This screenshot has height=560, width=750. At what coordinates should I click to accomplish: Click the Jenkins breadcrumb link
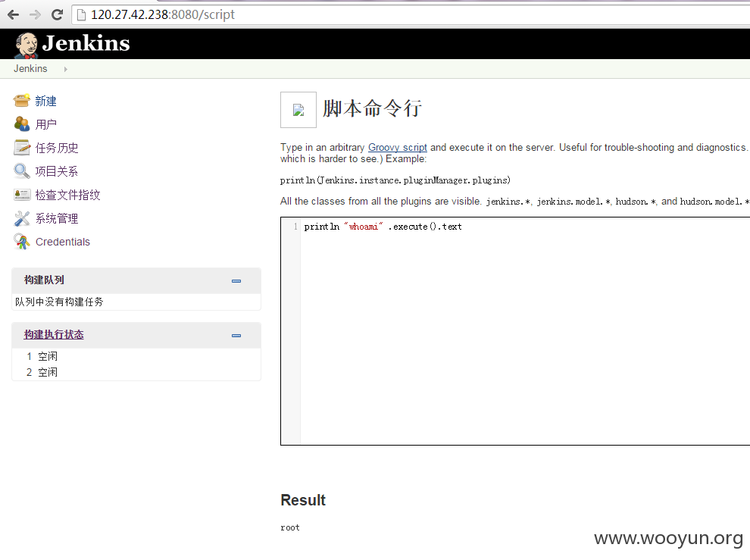click(x=30, y=68)
